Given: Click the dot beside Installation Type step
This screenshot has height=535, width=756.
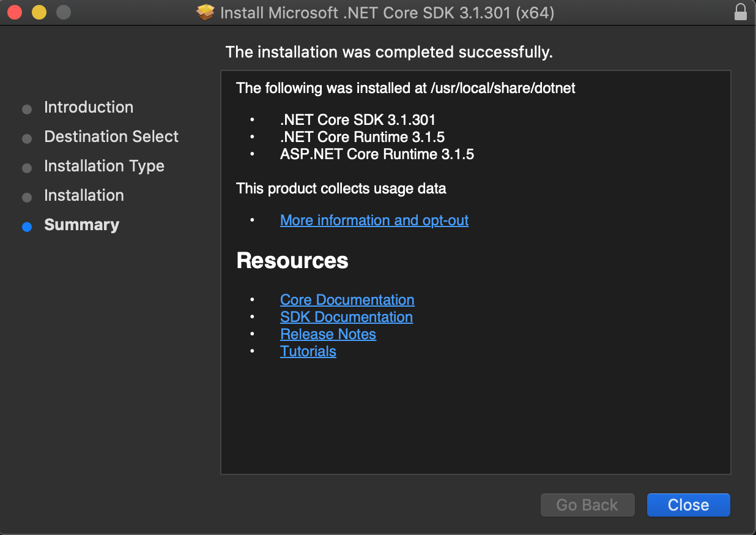Looking at the screenshot, I should pos(26,168).
